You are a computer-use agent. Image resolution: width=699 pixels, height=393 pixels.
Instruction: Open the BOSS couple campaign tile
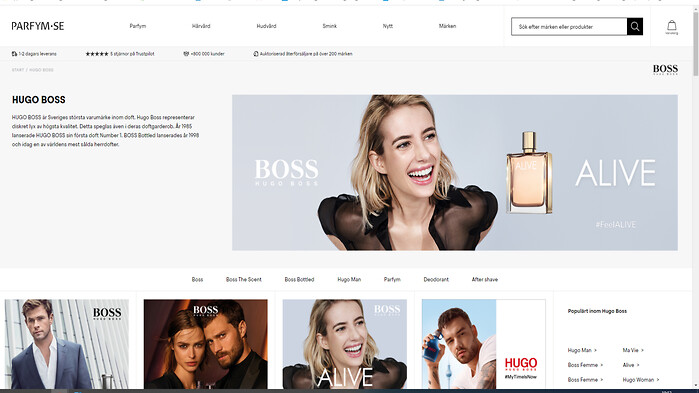[x=206, y=344]
